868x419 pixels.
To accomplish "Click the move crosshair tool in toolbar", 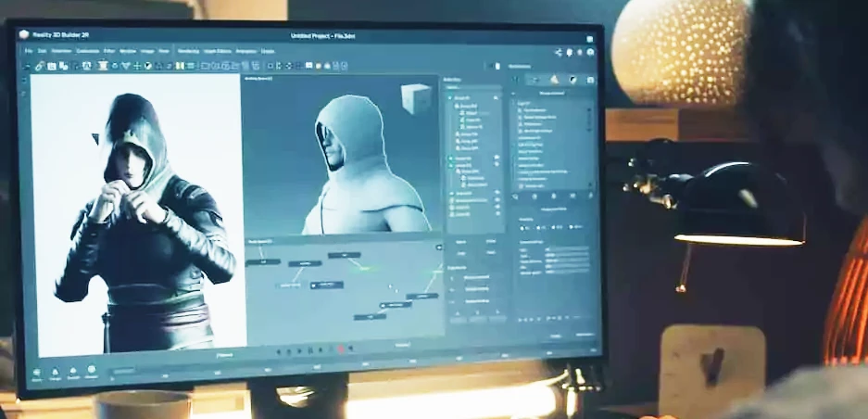I will [137, 66].
